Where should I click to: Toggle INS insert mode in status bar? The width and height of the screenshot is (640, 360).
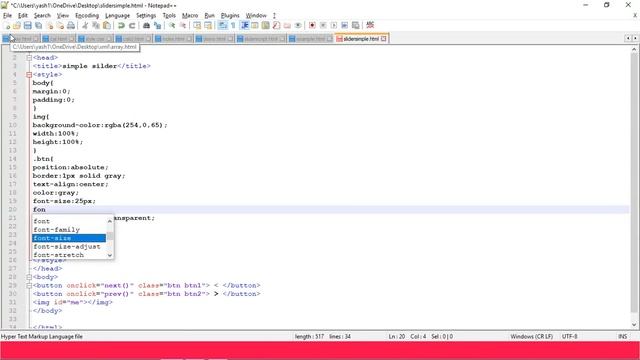pos(622,337)
